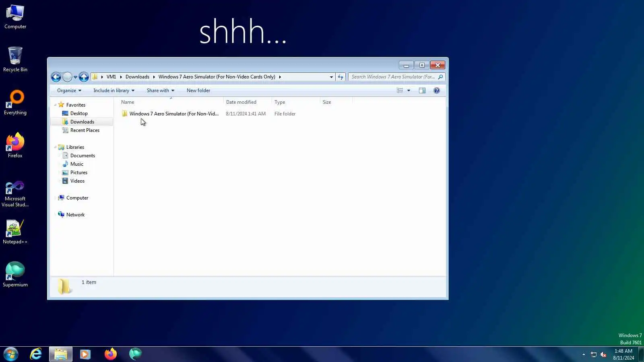Sort files by Date modified column
644x362 pixels.
pyautogui.click(x=248, y=102)
